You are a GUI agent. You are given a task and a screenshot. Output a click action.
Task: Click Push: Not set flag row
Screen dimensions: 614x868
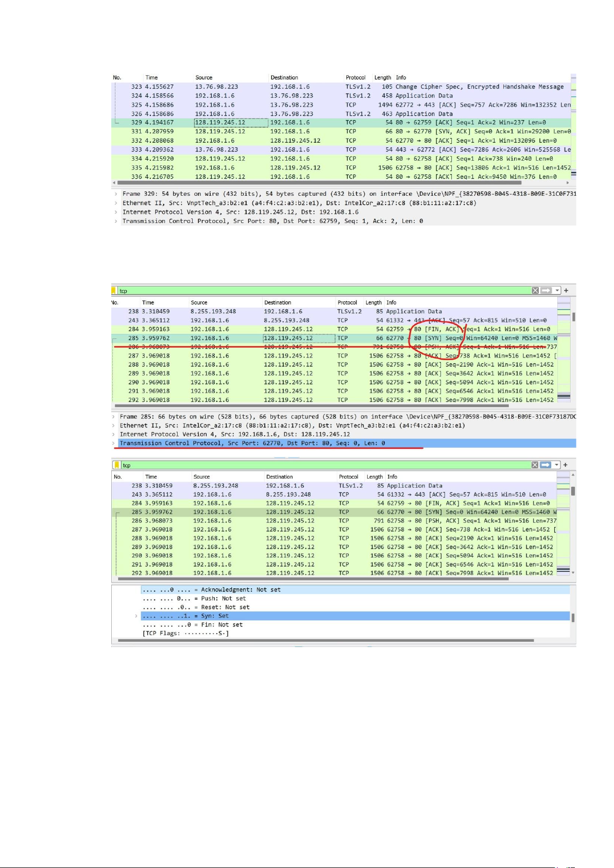coord(355,599)
